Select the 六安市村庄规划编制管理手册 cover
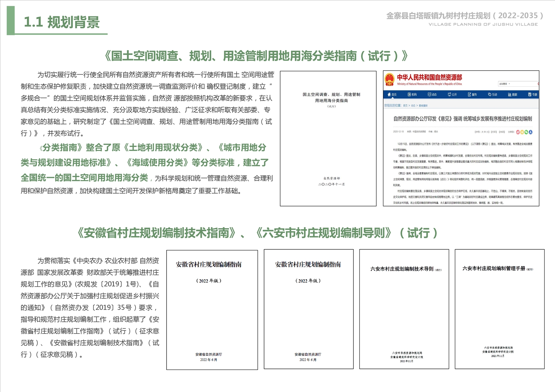Screen dimensions: 555x392 (x=500, y=309)
